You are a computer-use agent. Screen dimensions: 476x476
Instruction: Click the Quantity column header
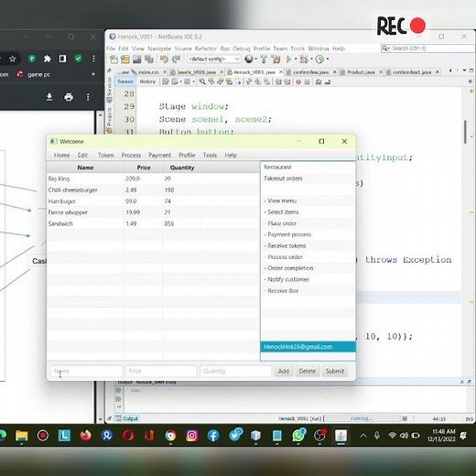click(182, 168)
